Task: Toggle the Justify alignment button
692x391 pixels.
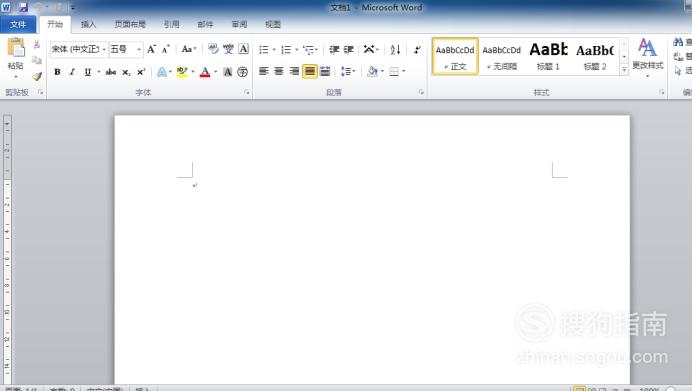Action: 310,71
